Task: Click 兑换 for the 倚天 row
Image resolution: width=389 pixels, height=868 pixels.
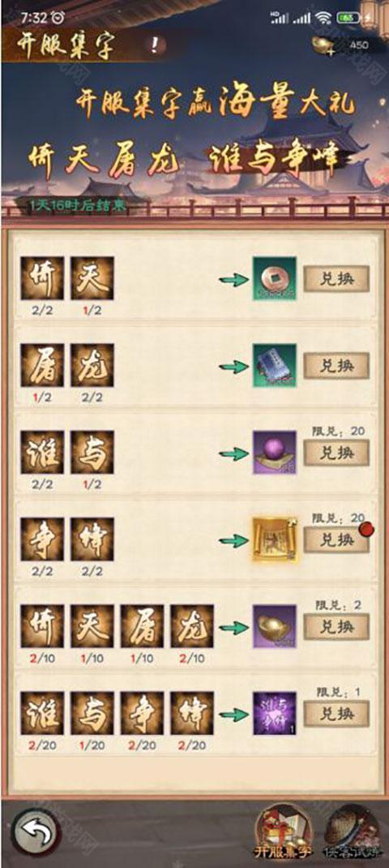Action: pos(336,279)
